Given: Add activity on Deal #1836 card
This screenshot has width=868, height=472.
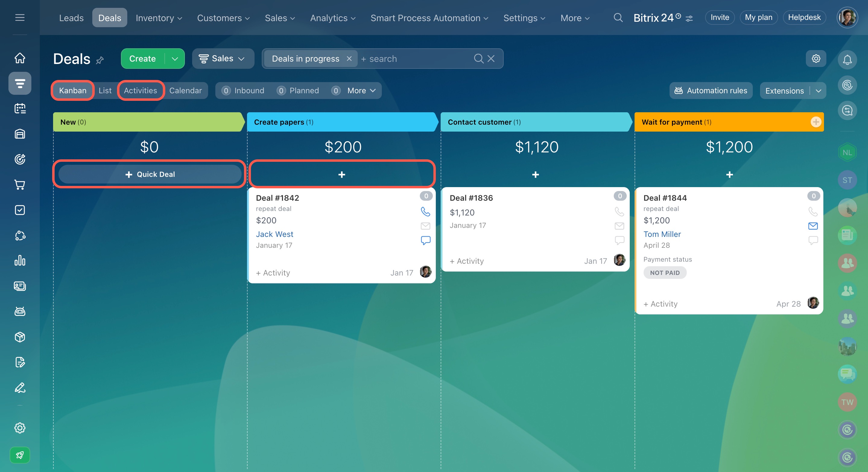Looking at the screenshot, I should pyautogui.click(x=467, y=261).
